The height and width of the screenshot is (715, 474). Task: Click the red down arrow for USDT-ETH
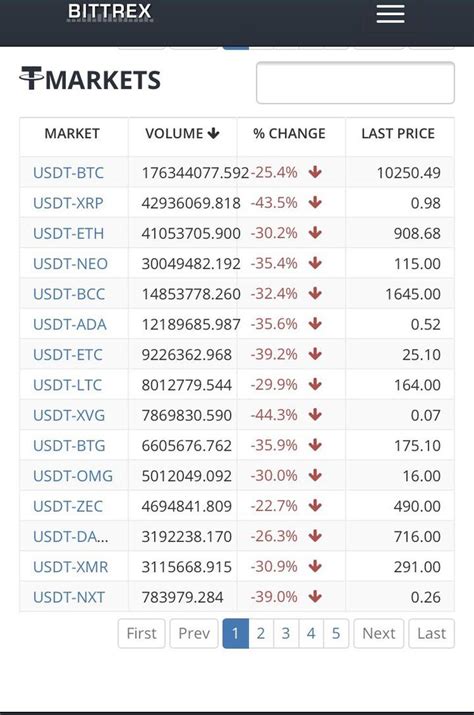[315, 233]
